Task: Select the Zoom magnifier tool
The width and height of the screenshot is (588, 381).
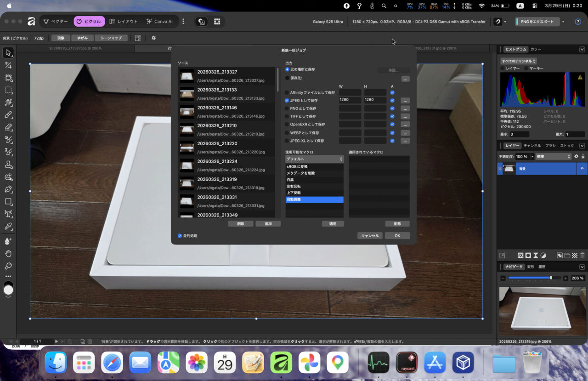Action: click(x=8, y=266)
